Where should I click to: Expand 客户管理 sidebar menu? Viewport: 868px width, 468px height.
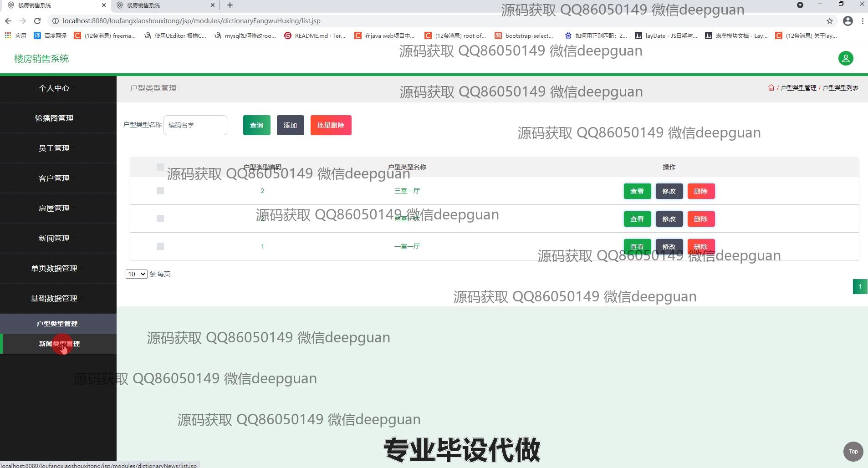pyautogui.click(x=54, y=178)
